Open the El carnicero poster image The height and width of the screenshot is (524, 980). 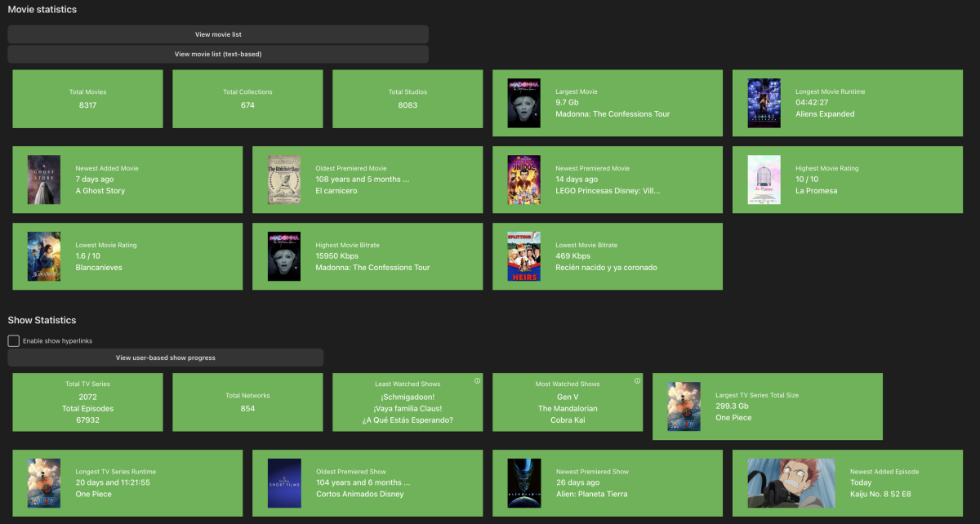(283, 180)
